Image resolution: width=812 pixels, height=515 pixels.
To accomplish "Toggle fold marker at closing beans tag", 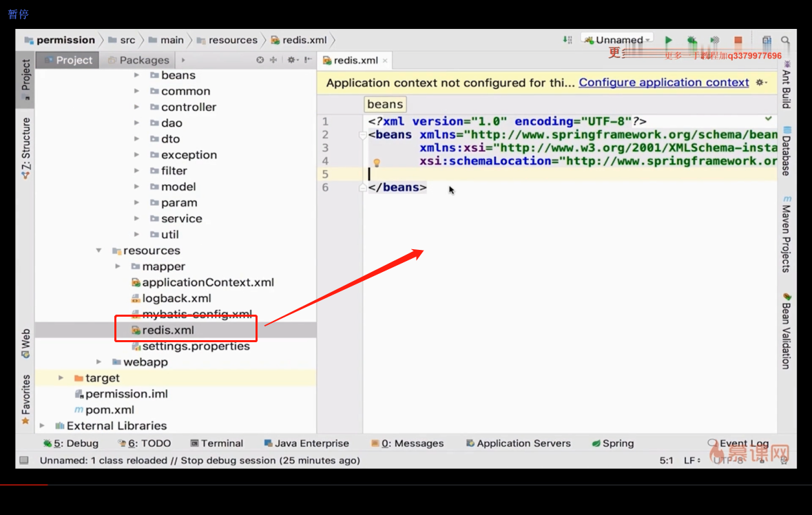I will pyautogui.click(x=362, y=187).
